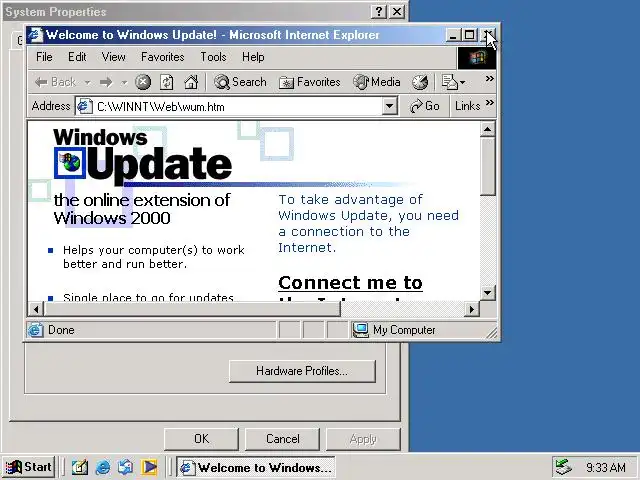Open the Media bar button
Image resolution: width=640 pixels, height=480 pixels.
point(376,82)
